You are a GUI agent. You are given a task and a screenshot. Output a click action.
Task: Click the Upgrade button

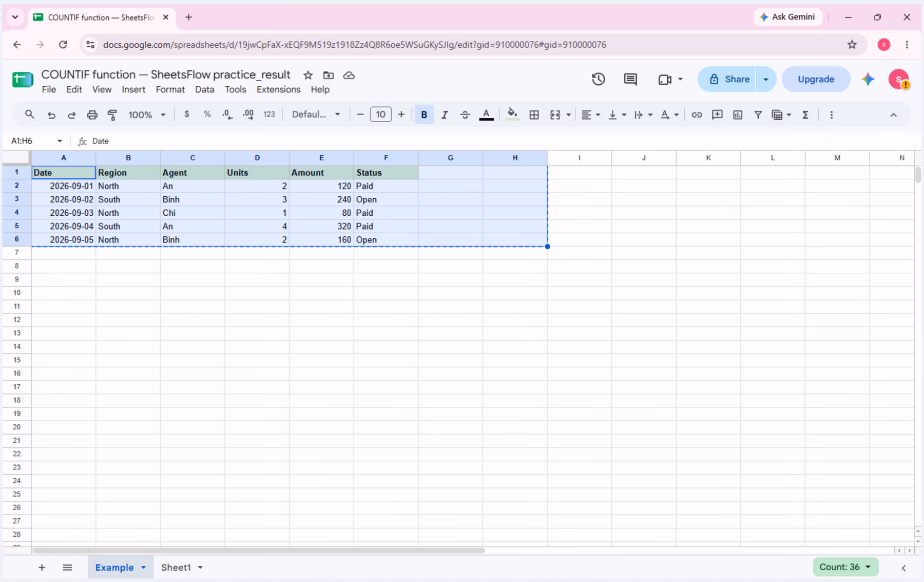click(816, 79)
